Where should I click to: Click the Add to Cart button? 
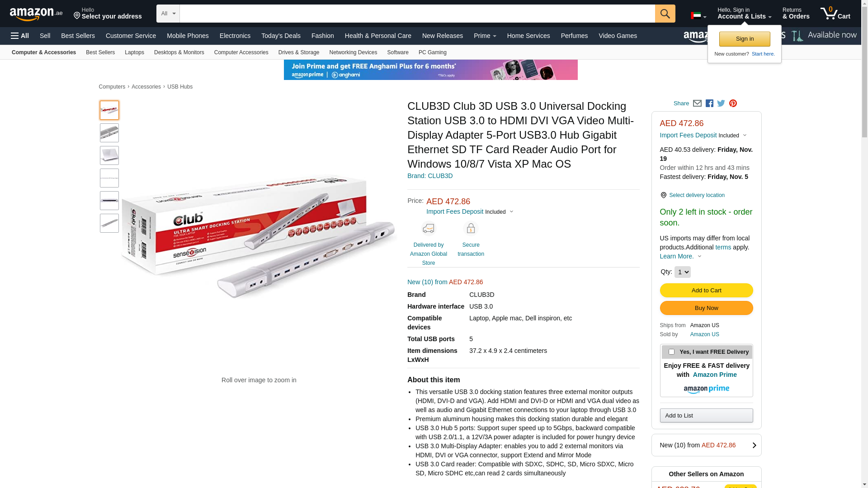pyautogui.click(x=706, y=290)
